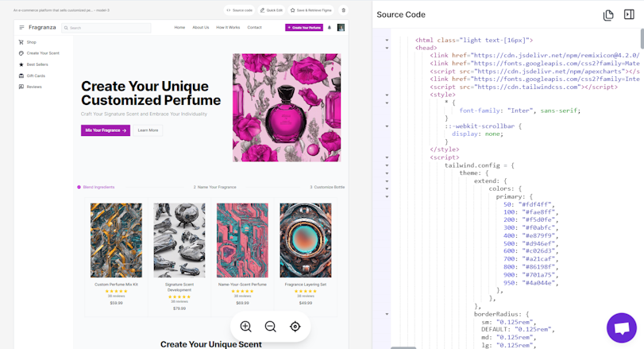Collapse the html tag fold arrow
This screenshot has height=349, width=644.
pos(387,41)
